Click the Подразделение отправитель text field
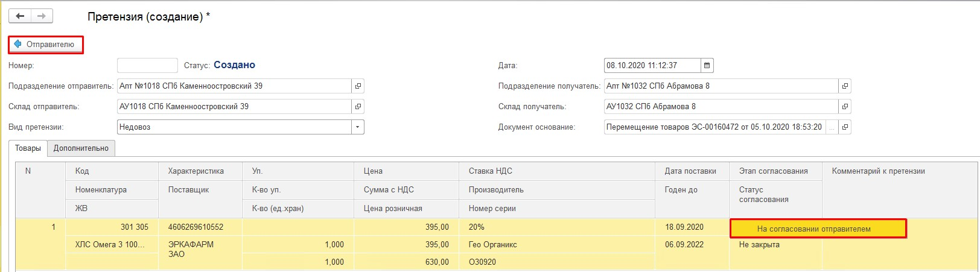The height and width of the screenshot is (272, 980). click(x=234, y=86)
